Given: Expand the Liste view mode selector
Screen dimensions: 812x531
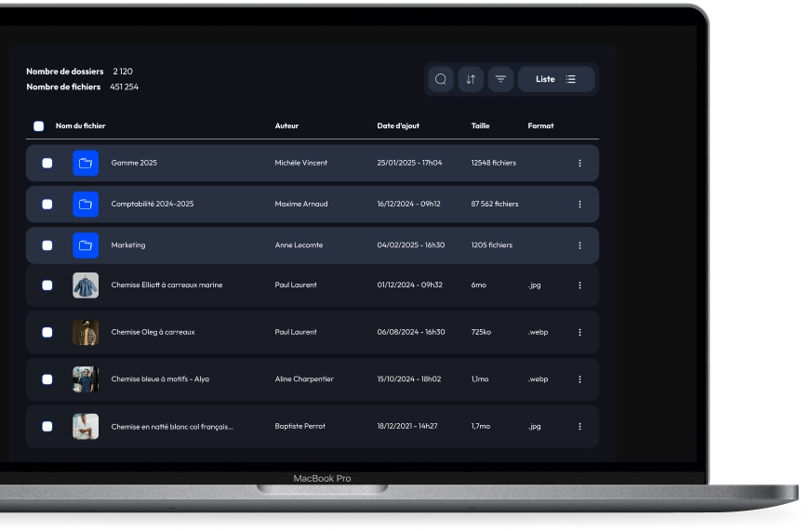Looking at the screenshot, I should (x=556, y=79).
